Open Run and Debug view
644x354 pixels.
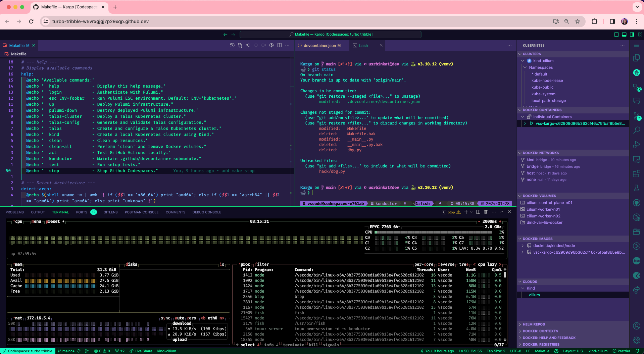636,145
